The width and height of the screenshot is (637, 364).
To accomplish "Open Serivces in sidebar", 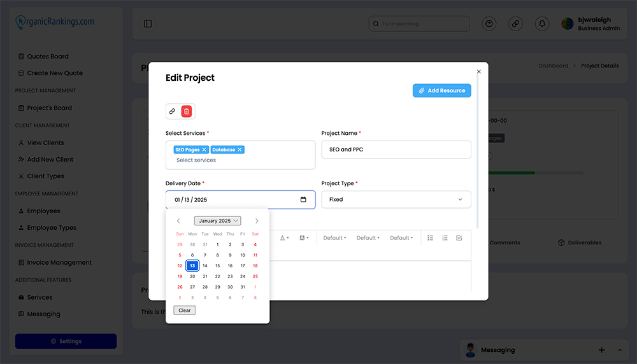I will (x=35, y=297).
